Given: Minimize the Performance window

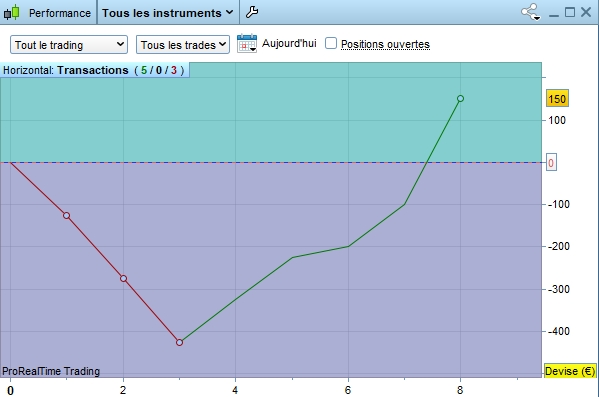Looking at the screenshot, I should [x=554, y=13].
